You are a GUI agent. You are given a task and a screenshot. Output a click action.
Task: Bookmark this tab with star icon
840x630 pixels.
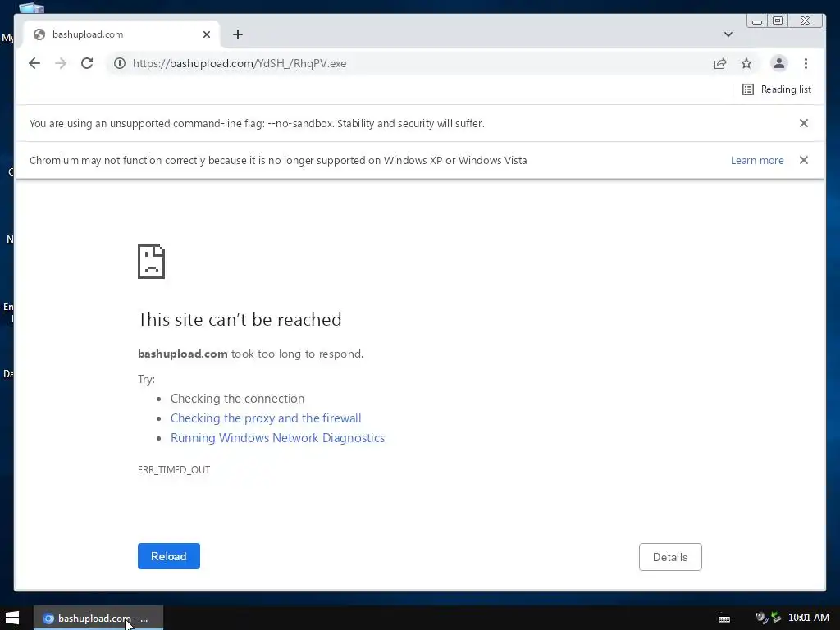click(746, 63)
